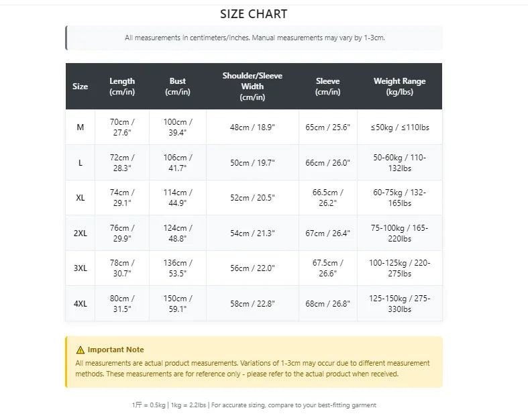Click the Bust (cm/in) column header
The image size is (528, 420).
point(178,87)
